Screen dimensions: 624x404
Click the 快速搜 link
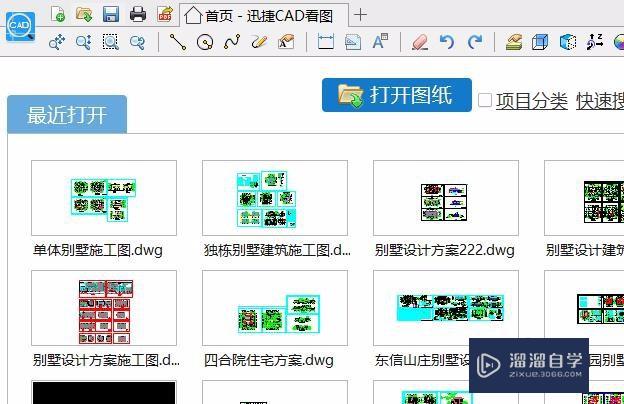[600, 101]
